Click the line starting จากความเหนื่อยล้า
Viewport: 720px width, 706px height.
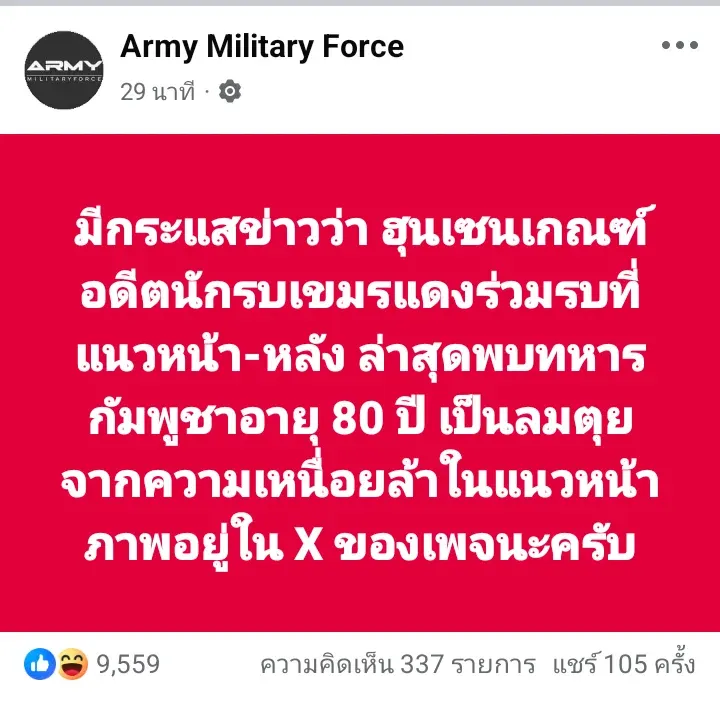[x=360, y=480]
